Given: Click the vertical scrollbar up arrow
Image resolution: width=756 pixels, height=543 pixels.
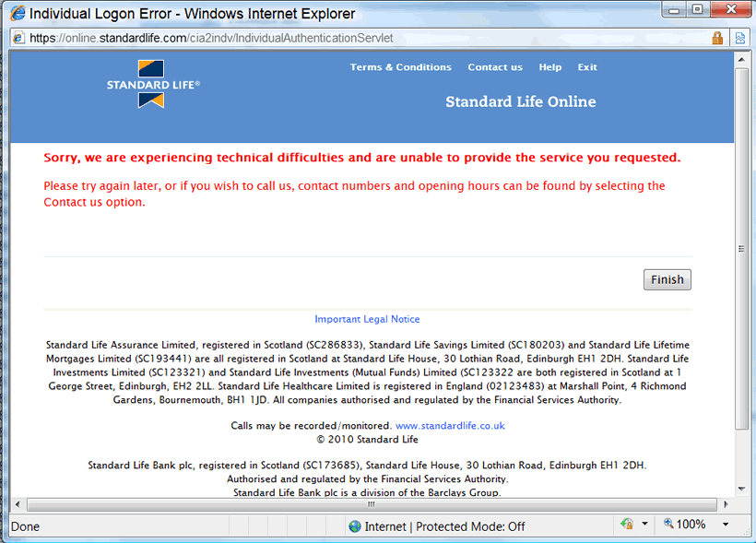Looking at the screenshot, I should 741,59.
